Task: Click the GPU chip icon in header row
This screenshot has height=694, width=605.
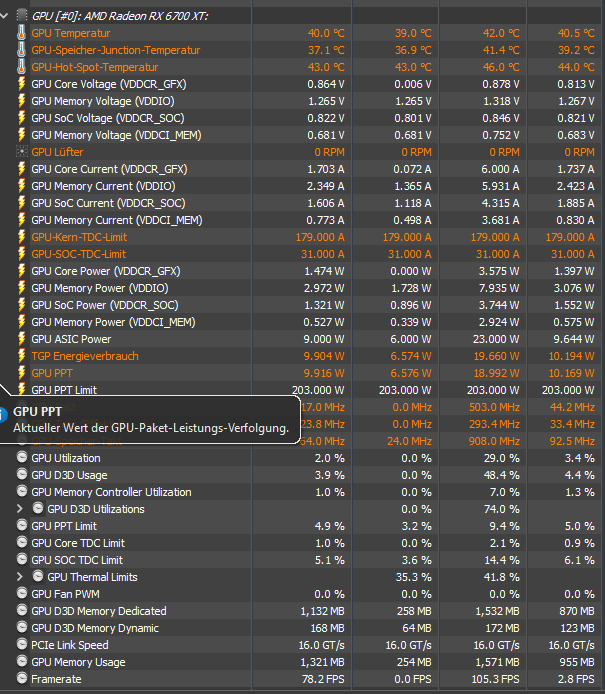Action: pyautogui.click(x=21, y=16)
